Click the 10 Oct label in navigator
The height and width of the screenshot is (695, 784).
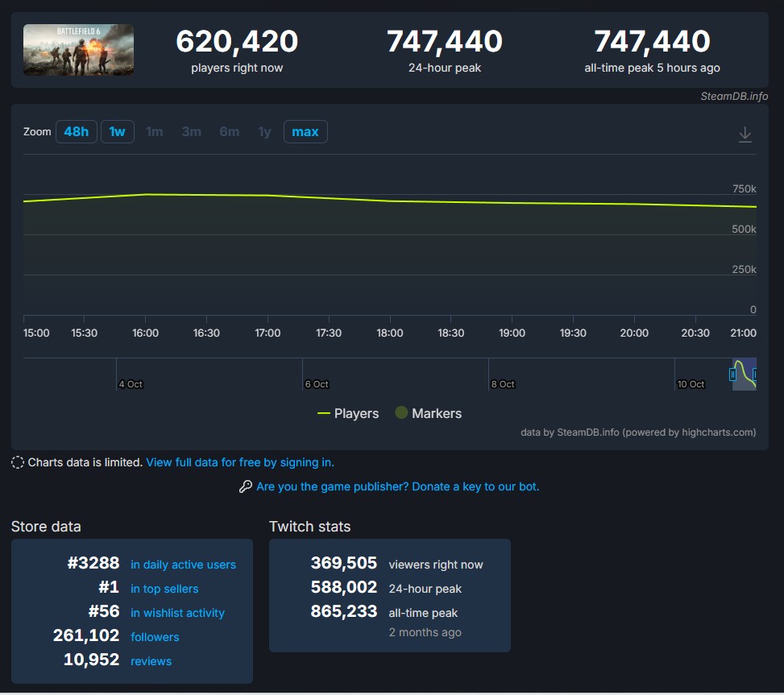(x=691, y=384)
